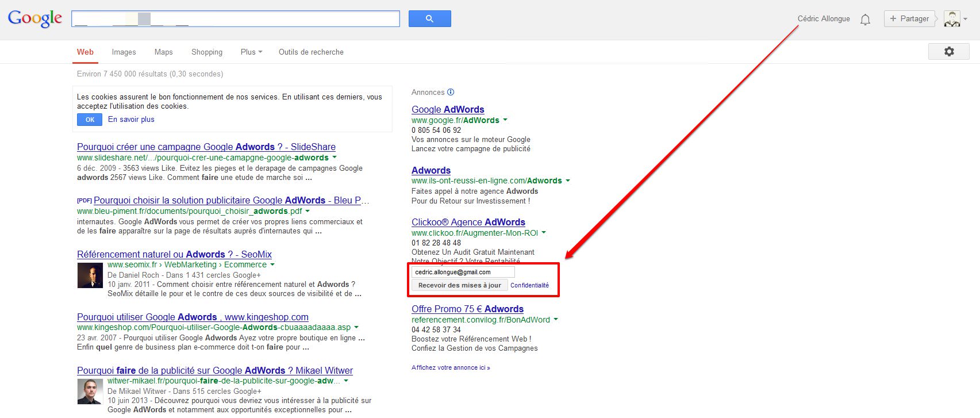Expand the Plus dropdown menu

[x=251, y=52]
